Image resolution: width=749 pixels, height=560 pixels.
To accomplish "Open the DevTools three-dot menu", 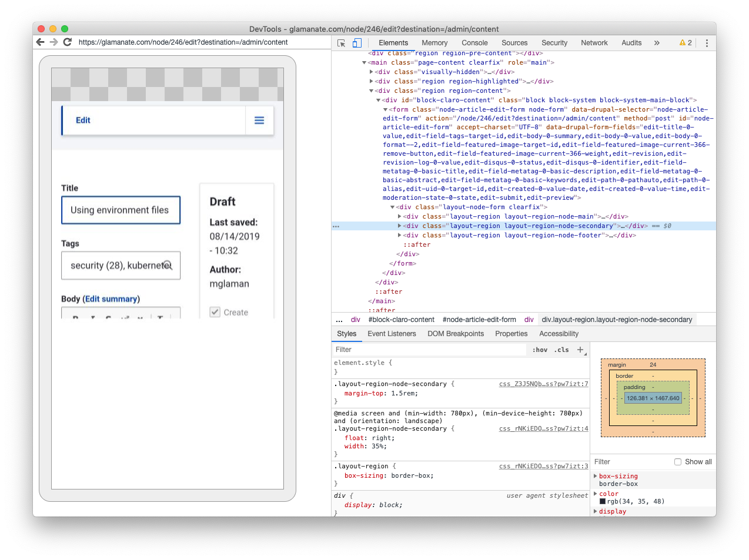I will click(x=707, y=43).
